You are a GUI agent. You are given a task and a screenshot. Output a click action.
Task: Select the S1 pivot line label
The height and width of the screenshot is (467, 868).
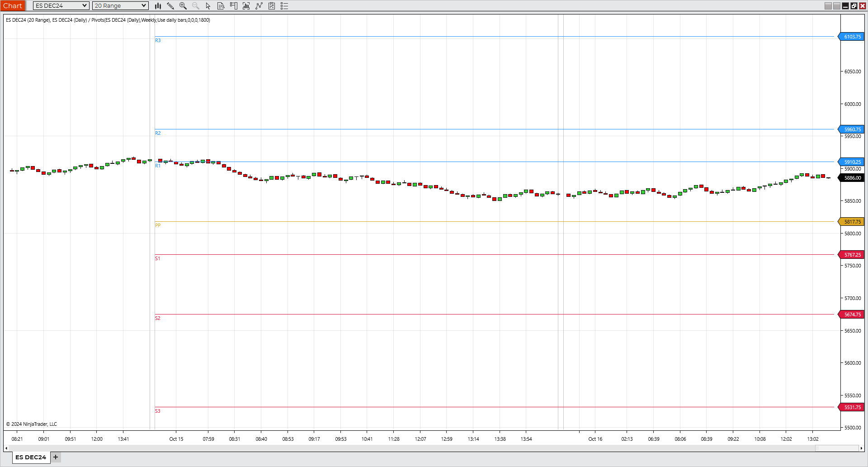[158, 258]
